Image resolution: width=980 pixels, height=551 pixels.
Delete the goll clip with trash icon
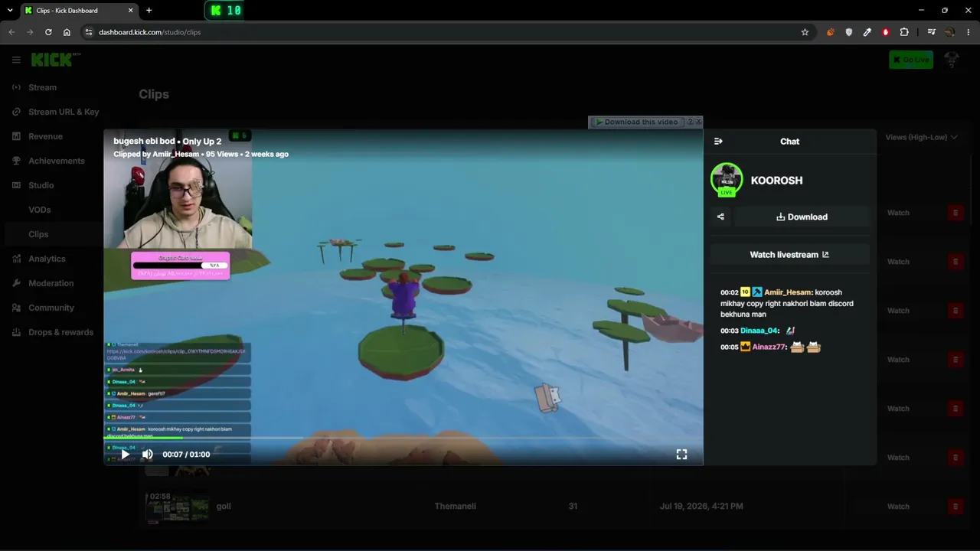pyautogui.click(x=955, y=507)
